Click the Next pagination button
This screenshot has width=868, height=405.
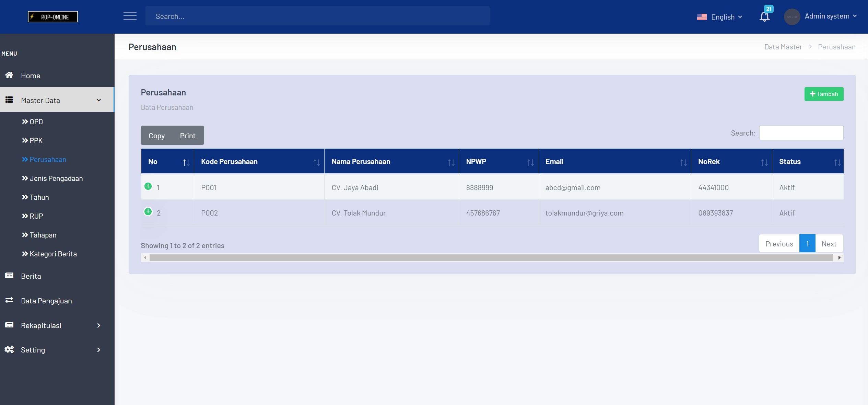click(829, 244)
